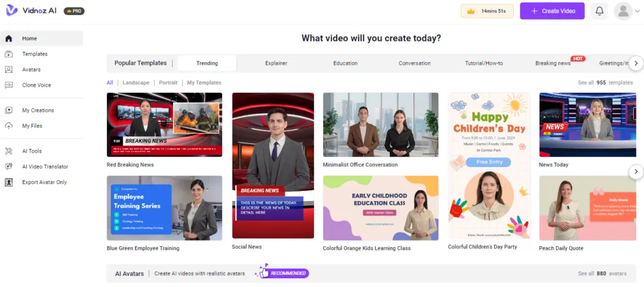Open the Tutorial/How-to tab
Screen dimensions: 644x287
pos(484,63)
